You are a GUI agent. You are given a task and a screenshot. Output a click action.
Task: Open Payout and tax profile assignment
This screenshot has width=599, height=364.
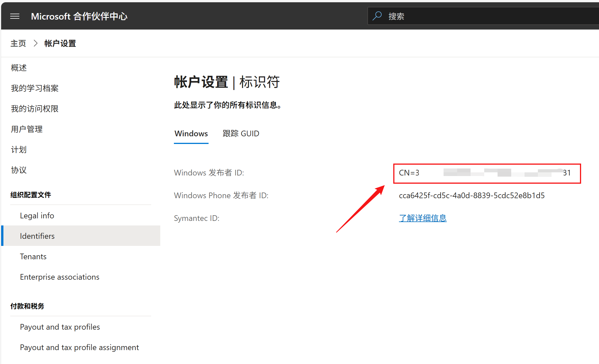tap(79, 347)
